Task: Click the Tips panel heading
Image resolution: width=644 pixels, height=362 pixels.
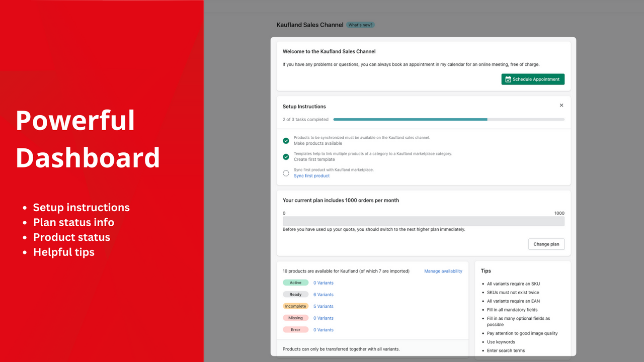Action: point(486,271)
